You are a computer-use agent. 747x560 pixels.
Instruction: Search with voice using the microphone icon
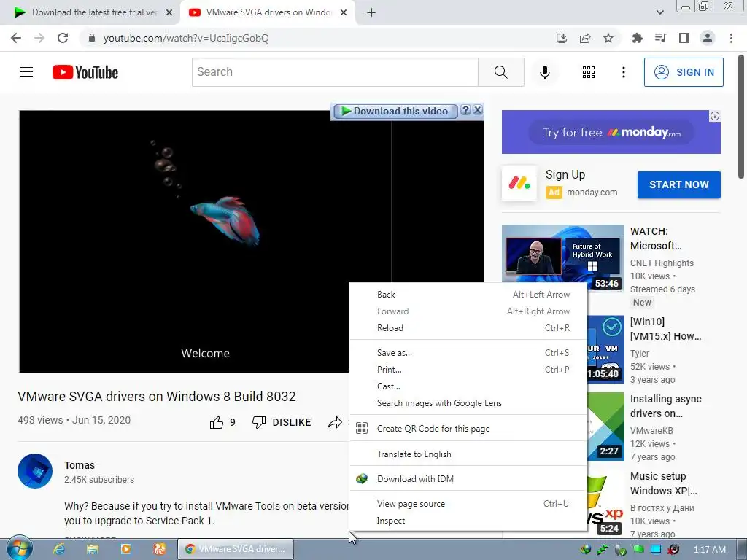point(545,72)
